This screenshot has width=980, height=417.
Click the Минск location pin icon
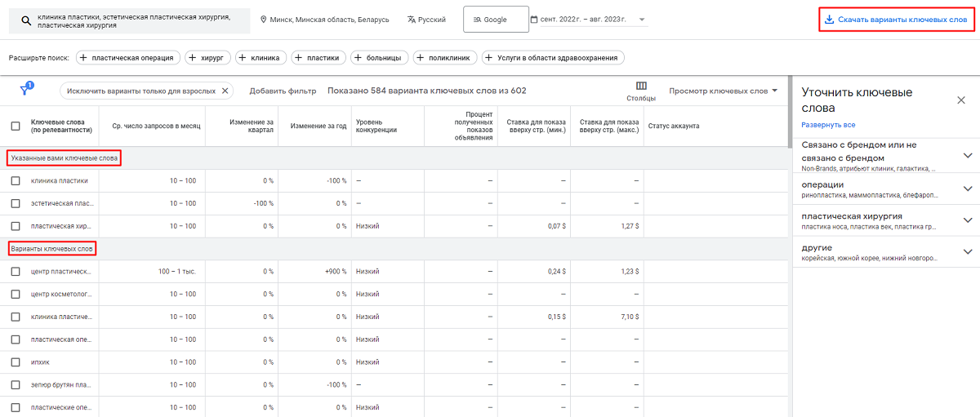coord(264,20)
